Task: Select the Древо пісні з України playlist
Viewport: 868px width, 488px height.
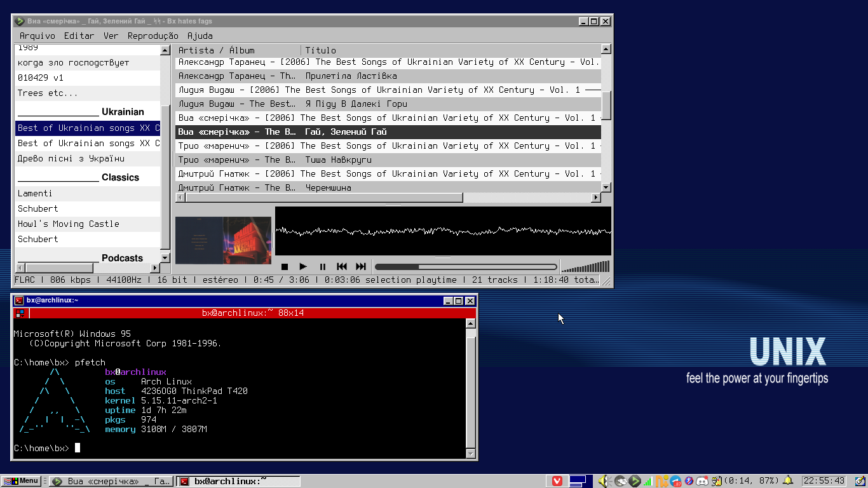Action: 71,159
